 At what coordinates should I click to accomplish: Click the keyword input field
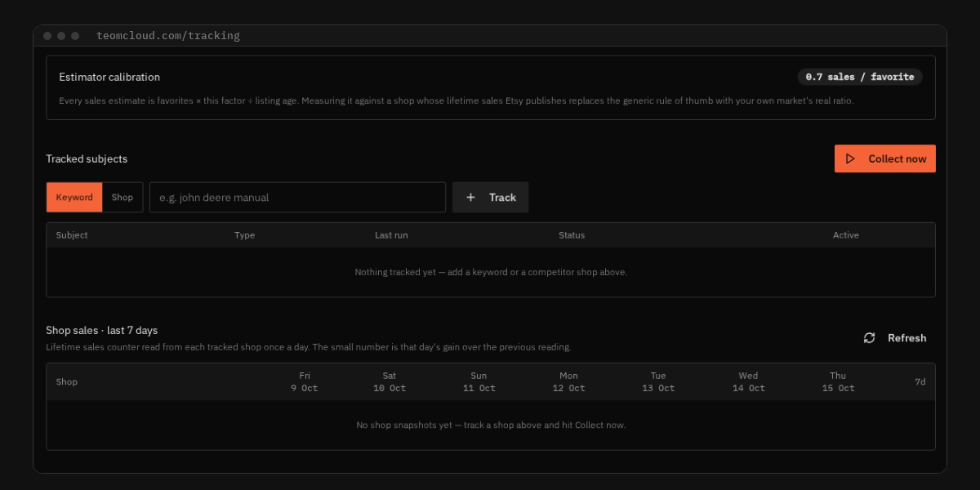(x=297, y=198)
